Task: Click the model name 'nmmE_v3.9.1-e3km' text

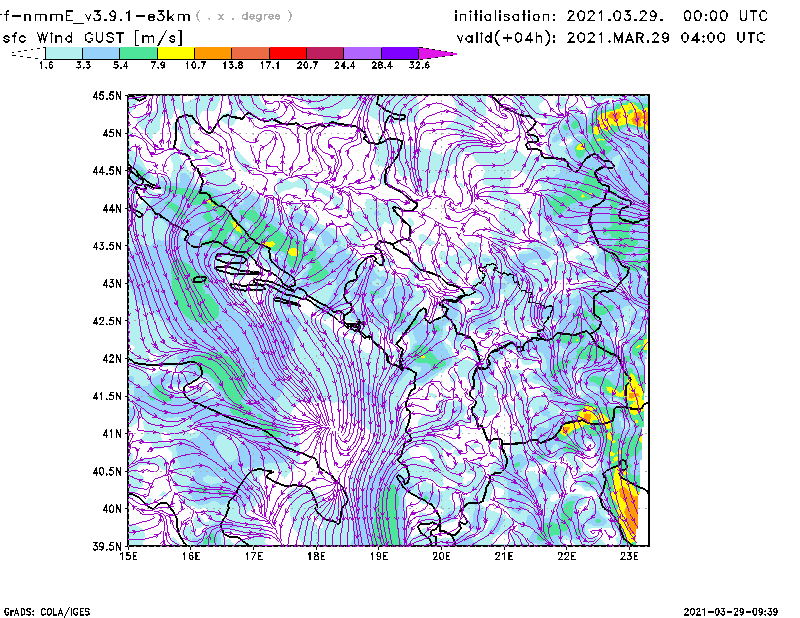Action: pos(106,16)
